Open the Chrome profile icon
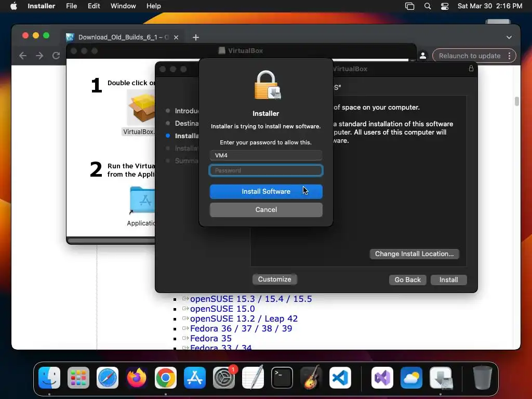Image resolution: width=532 pixels, height=399 pixels. (x=423, y=56)
